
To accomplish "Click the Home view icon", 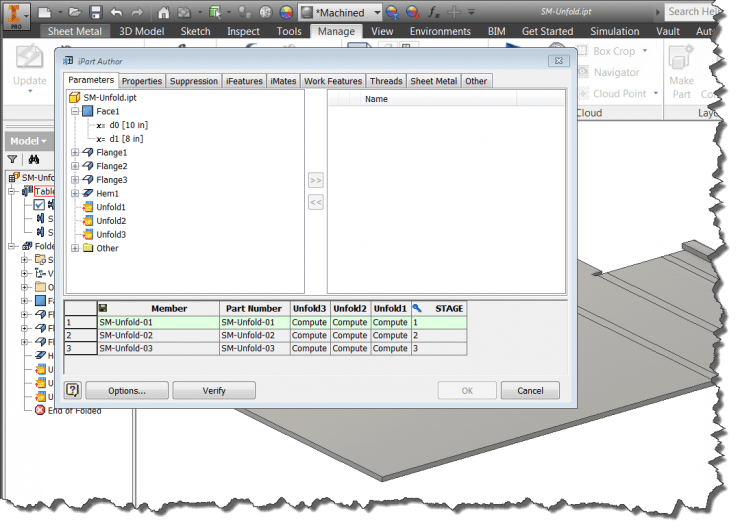I will pyautogui.click(x=163, y=12).
